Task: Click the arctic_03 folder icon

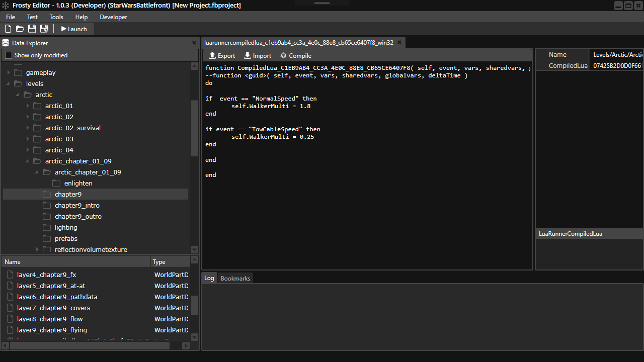Action: pos(37,139)
